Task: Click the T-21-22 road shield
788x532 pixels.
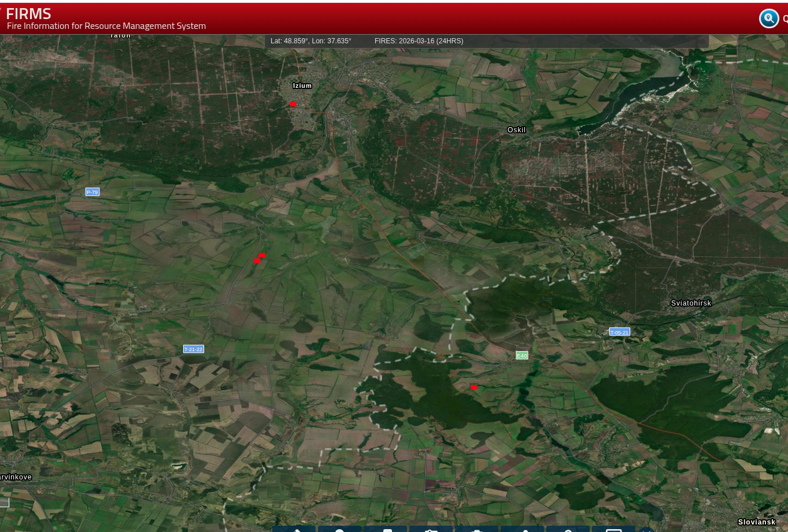Action: click(x=194, y=349)
